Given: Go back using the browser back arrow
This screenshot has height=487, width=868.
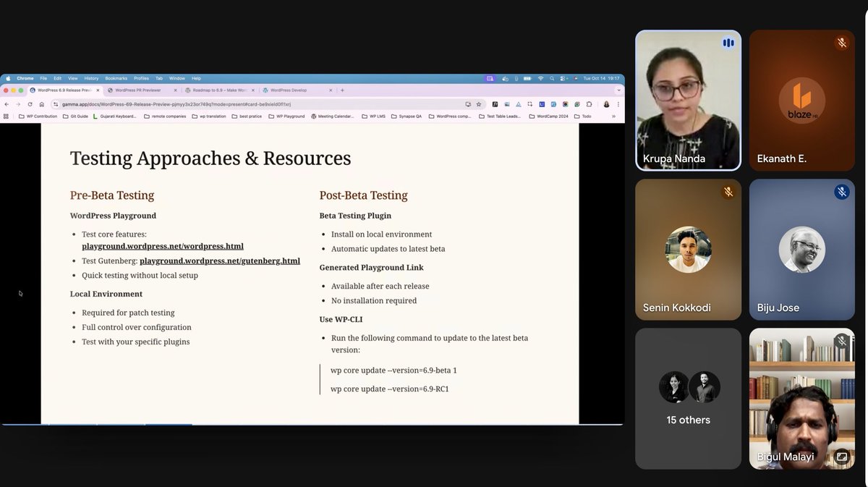Looking at the screenshot, I should [x=7, y=104].
